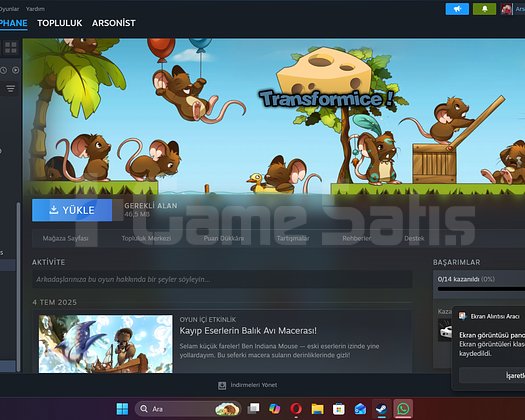Open the Steam announcements megaphone button
The width and height of the screenshot is (525, 420).
[457, 9]
